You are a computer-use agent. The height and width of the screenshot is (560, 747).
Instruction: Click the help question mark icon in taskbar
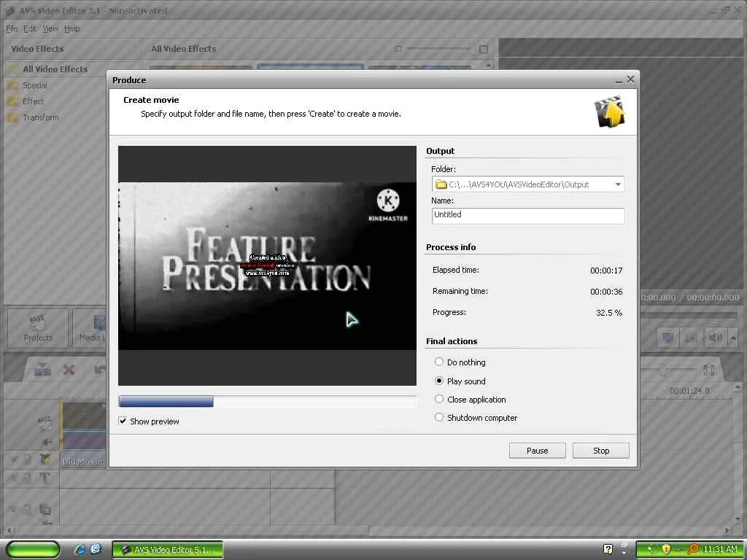(x=608, y=549)
